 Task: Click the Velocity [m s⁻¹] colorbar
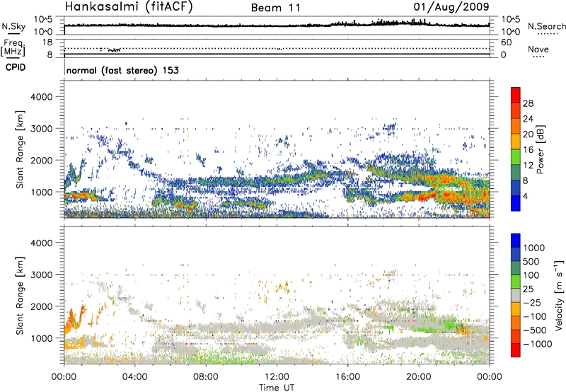point(516,295)
